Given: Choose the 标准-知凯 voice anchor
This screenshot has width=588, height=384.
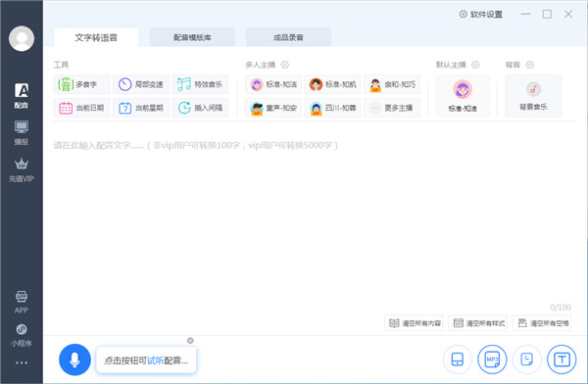Looking at the screenshot, I should [332, 84].
